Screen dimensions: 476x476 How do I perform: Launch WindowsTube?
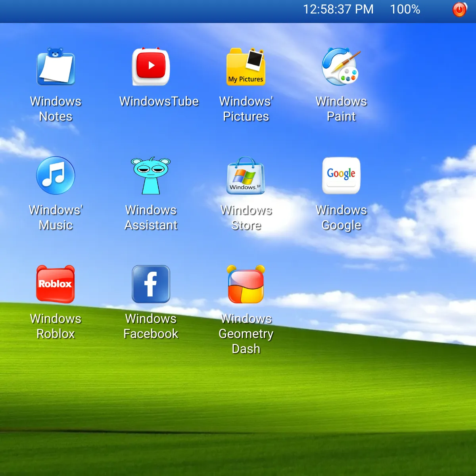pos(151,67)
